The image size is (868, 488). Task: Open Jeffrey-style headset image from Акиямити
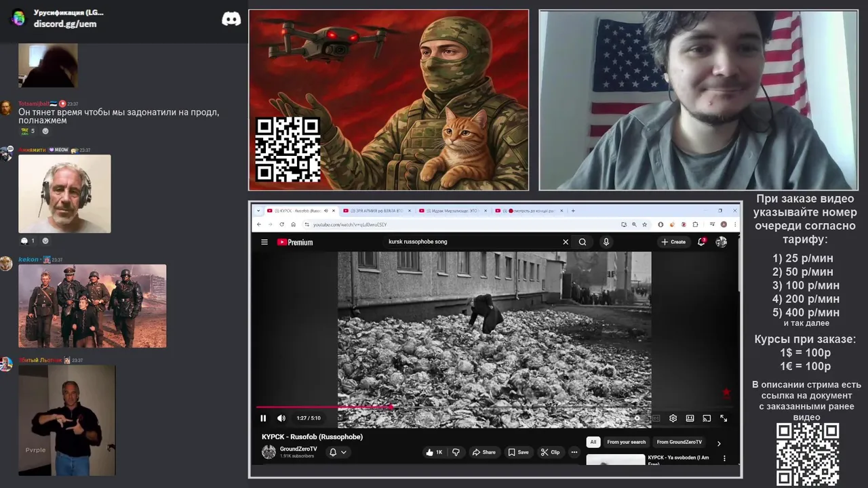point(64,194)
